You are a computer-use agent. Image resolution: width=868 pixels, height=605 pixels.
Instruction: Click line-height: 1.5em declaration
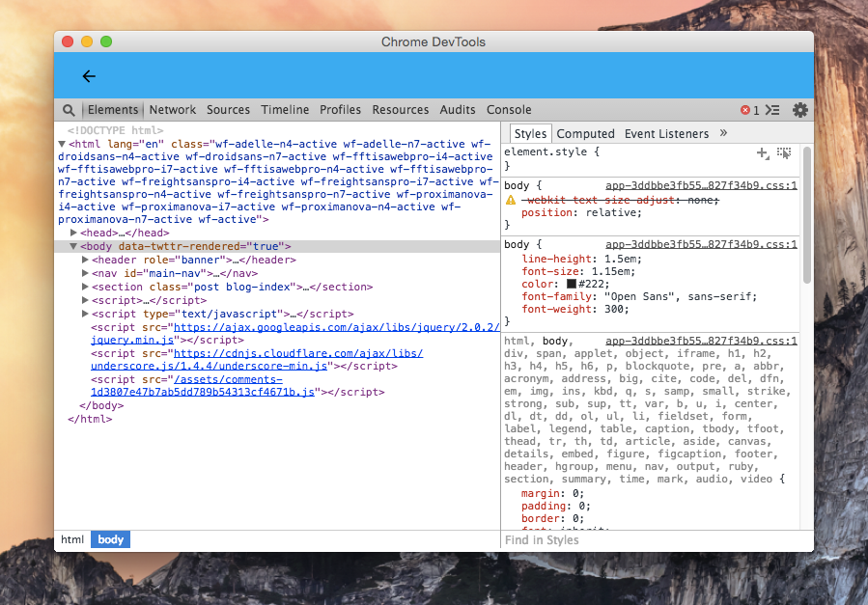[581, 259]
